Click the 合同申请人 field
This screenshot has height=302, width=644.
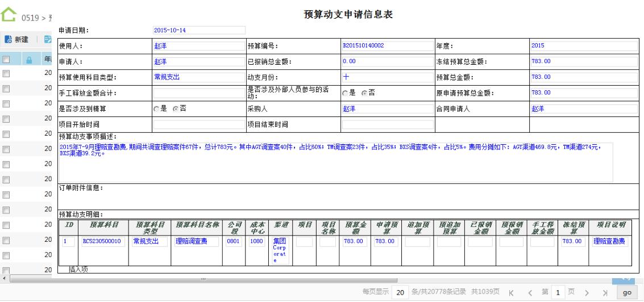(584, 109)
